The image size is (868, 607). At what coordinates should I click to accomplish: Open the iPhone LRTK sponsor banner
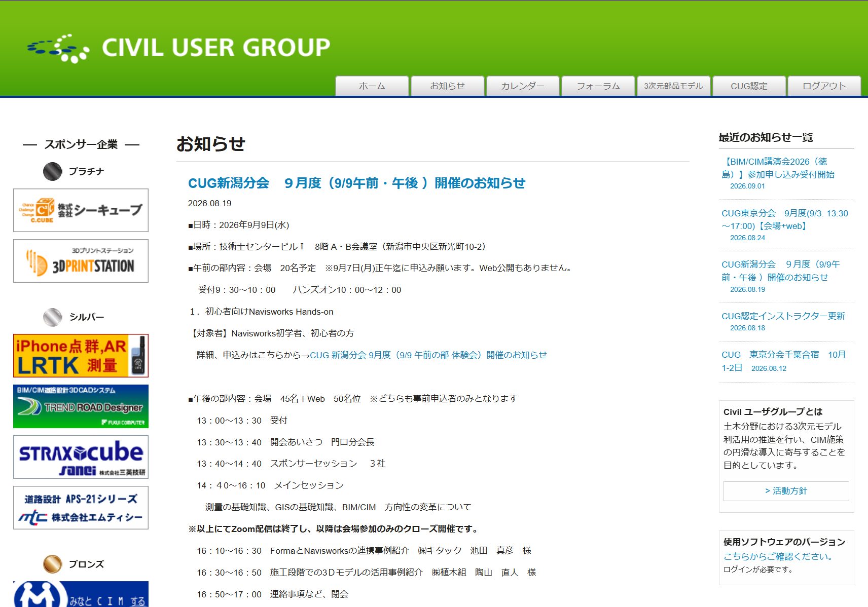81,356
